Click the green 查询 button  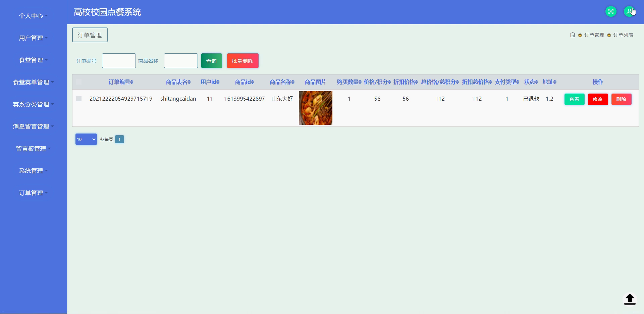tap(211, 61)
